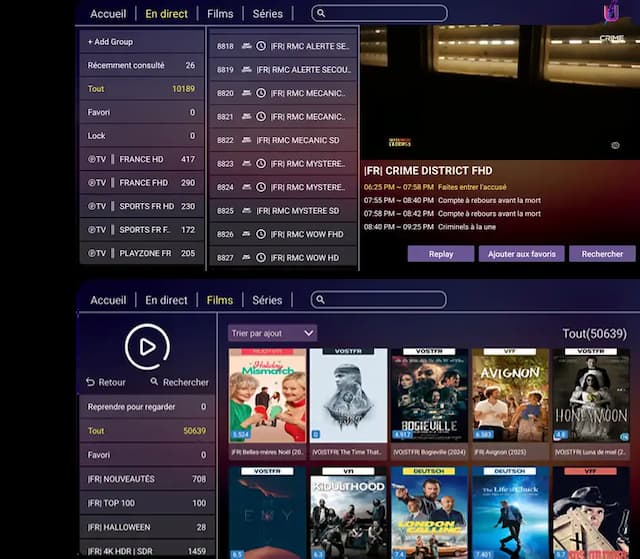Open the Séries tab in top navigation
Screen dimensions: 640x559
click(267, 14)
